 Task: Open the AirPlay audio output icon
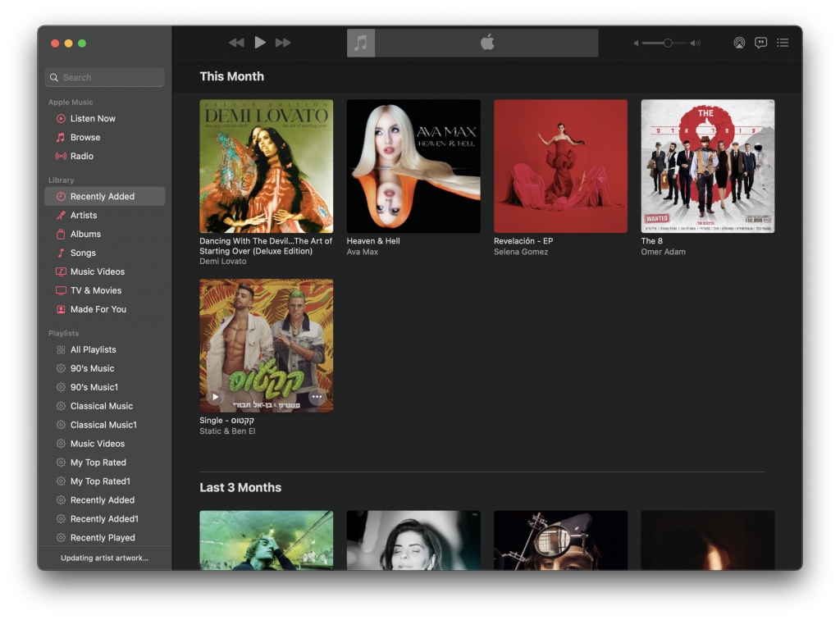click(x=739, y=43)
